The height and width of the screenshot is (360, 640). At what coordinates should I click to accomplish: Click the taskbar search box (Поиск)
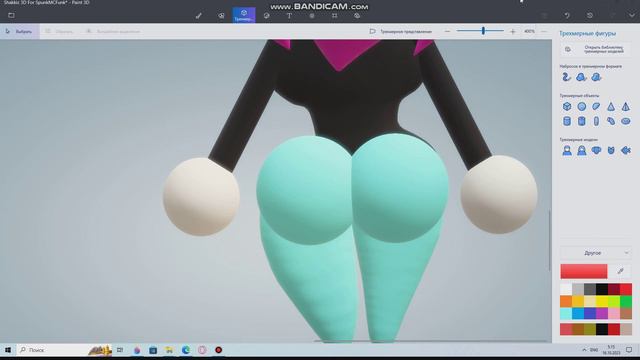[x=64, y=350]
